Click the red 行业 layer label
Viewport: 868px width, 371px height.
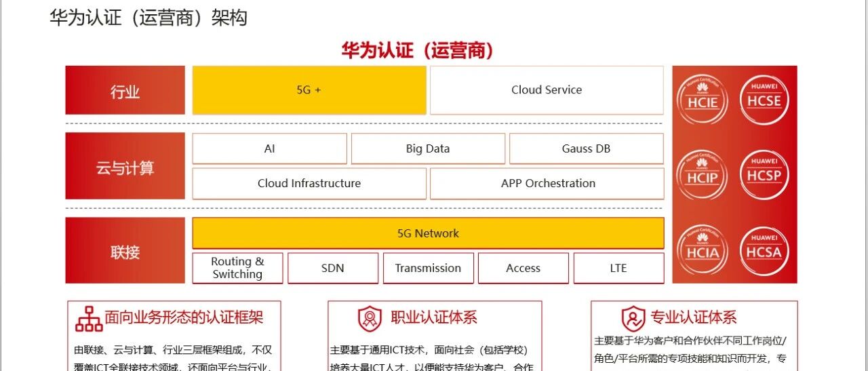125,90
